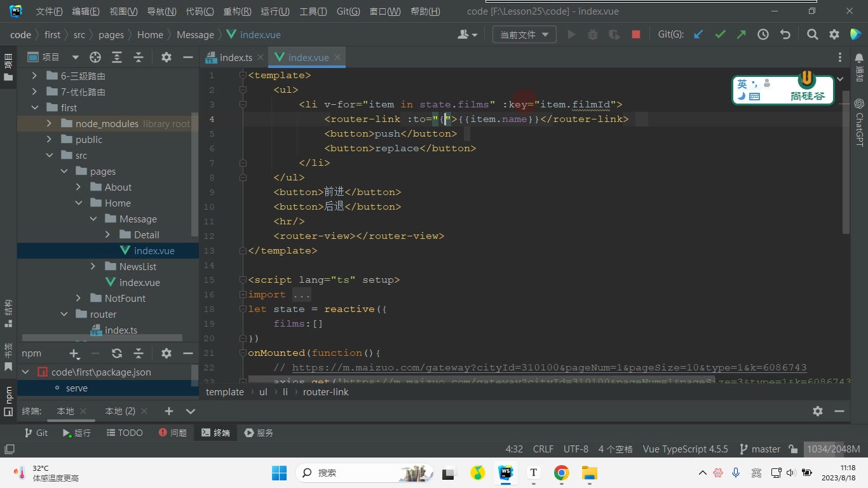Open notifications bell in right sidebar
The image size is (868, 488).
[x=859, y=57]
